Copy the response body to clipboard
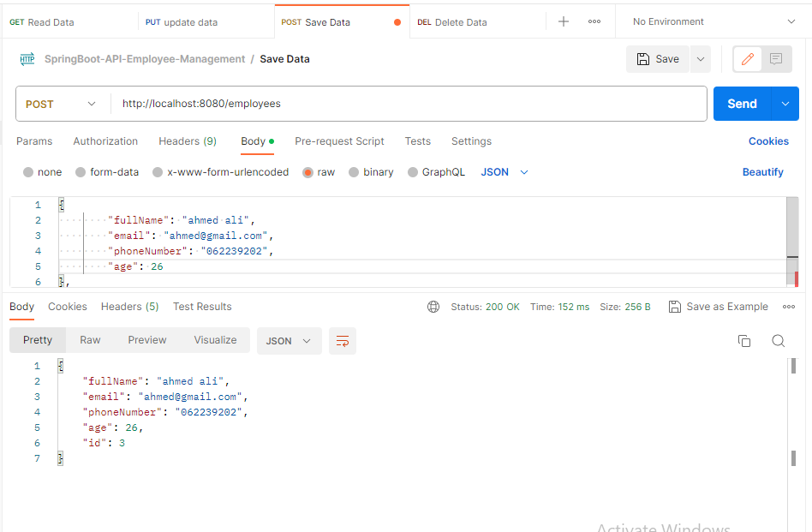This screenshot has height=532, width=812. pyautogui.click(x=744, y=341)
